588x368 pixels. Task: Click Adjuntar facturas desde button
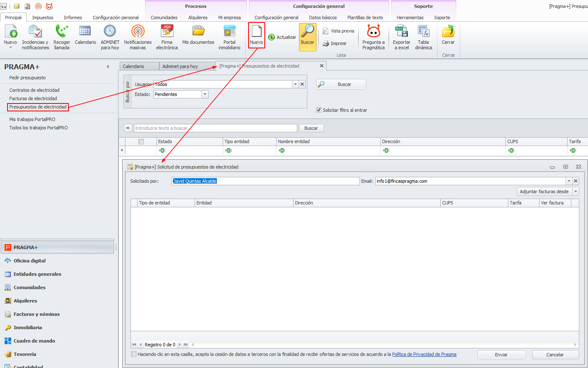pyautogui.click(x=544, y=192)
